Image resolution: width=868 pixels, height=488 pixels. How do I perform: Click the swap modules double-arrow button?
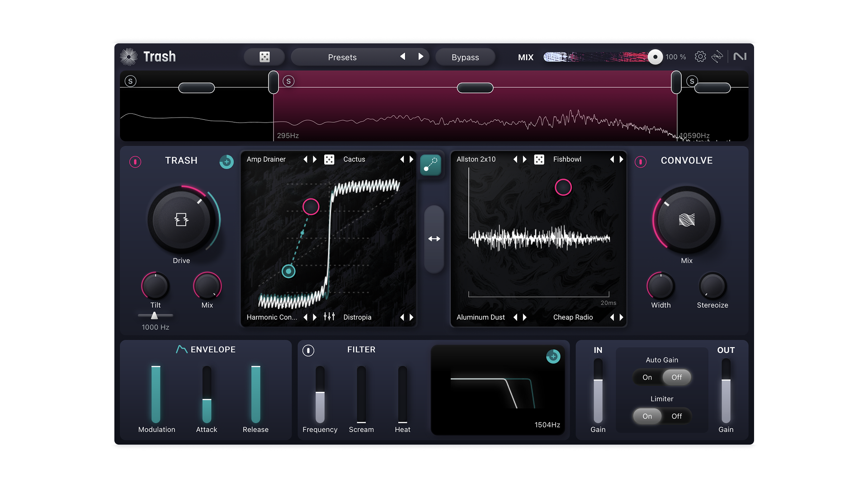[x=434, y=239]
